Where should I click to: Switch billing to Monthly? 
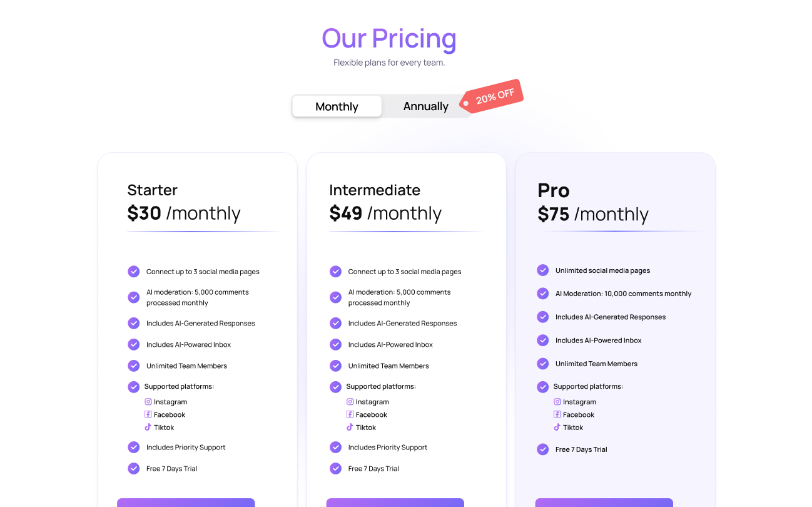pyautogui.click(x=337, y=106)
